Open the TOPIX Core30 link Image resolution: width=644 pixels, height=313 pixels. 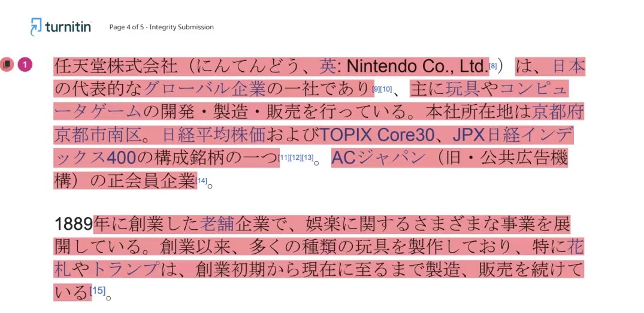pos(377,135)
